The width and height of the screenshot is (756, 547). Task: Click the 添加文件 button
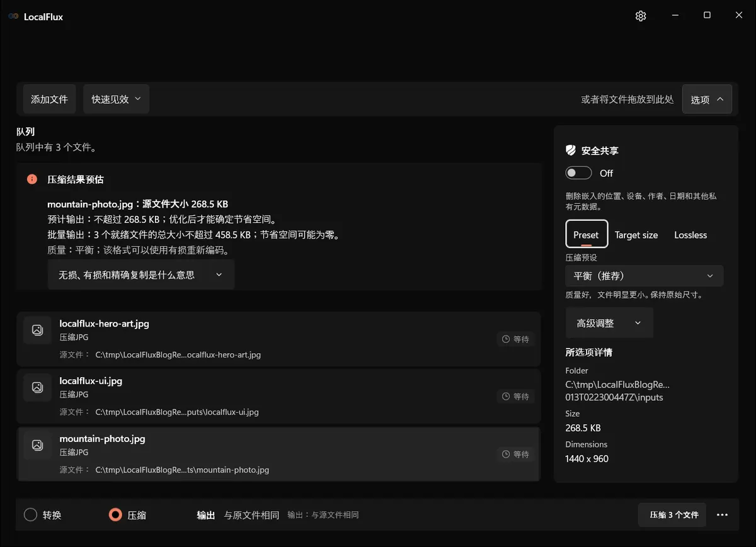pos(50,99)
